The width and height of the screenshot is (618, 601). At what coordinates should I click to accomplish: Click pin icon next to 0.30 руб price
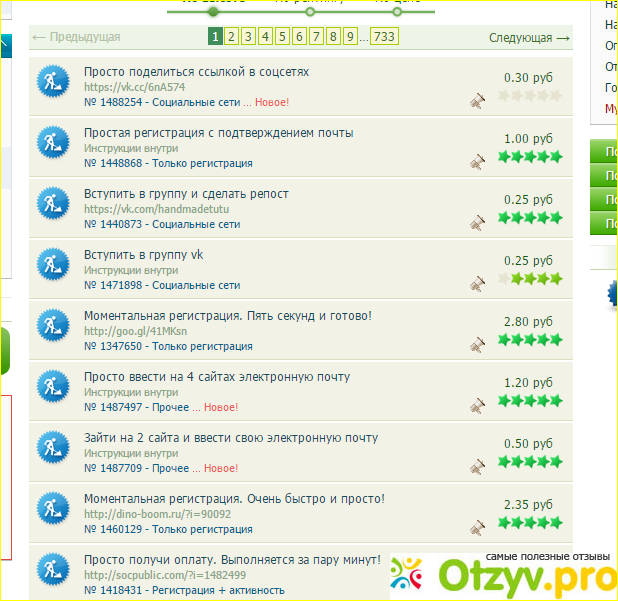pos(478,99)
